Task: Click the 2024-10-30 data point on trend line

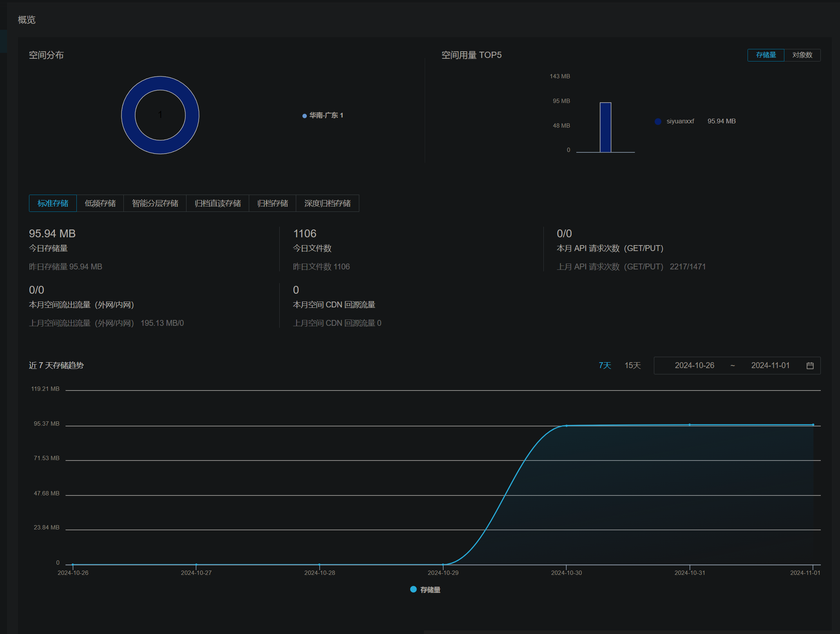Action: 566,426
